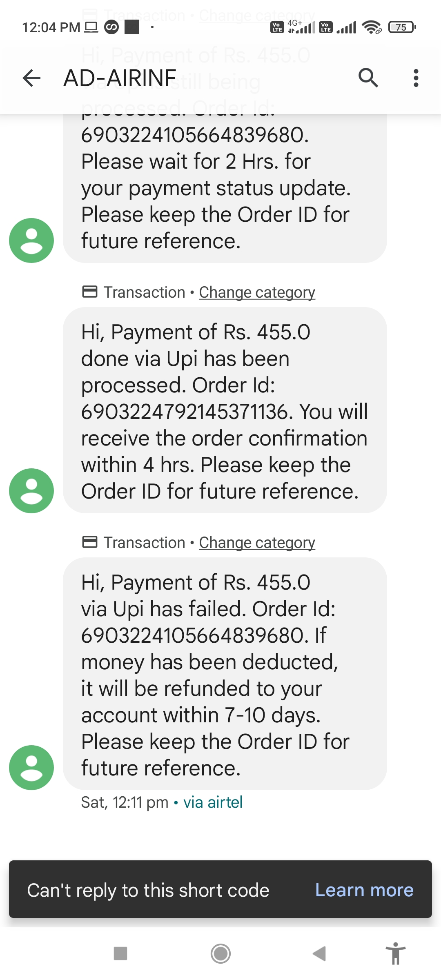441x980 pixels.
Task: Tap the Android recent apps square button
Action: pos(120,953)
